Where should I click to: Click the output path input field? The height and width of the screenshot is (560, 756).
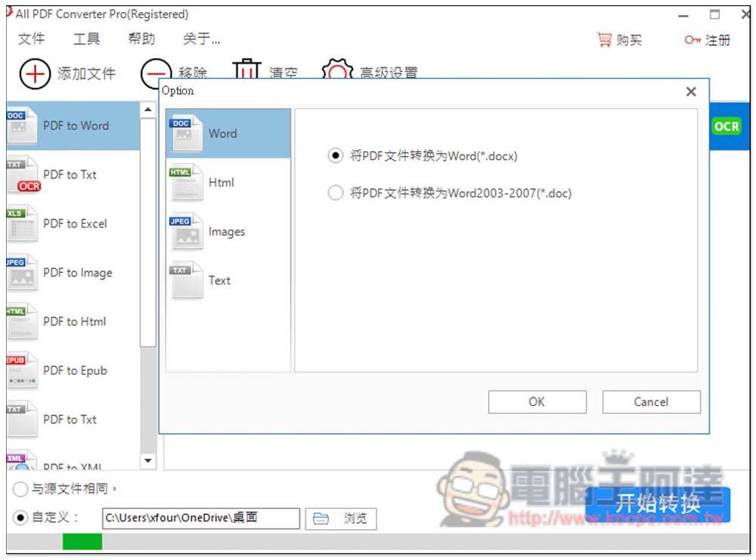click(x=200, y=518)
